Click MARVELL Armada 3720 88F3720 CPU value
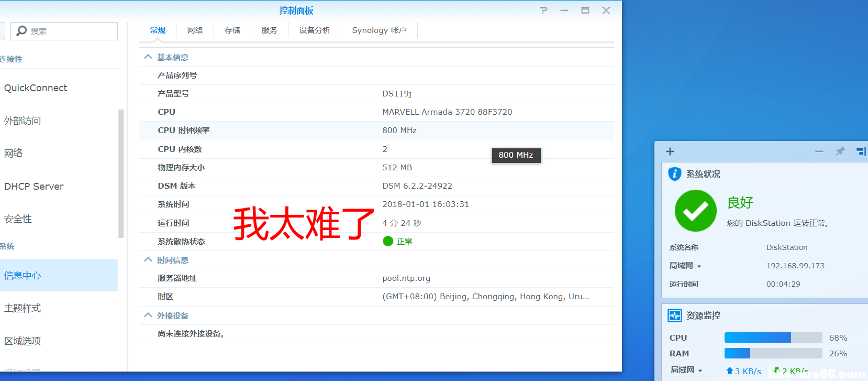This screenshot has width=868, height=381. tap(447, 112)
